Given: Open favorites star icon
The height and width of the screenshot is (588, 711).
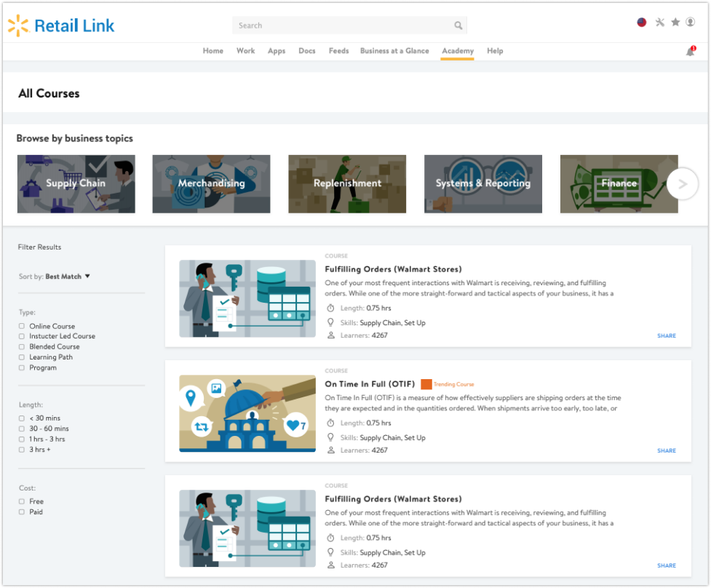Looking at the screenshot, I should (675, 23).
